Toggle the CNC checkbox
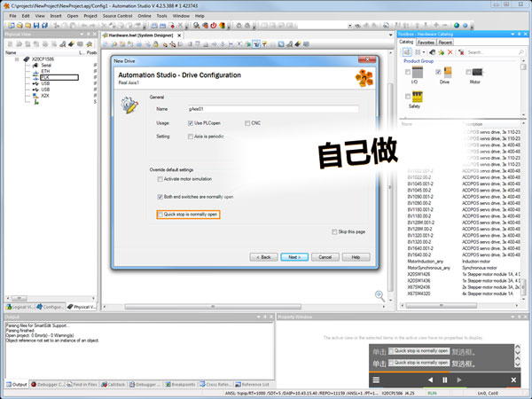532x399 pixels. pyautogui.click(x=247, y=123)
